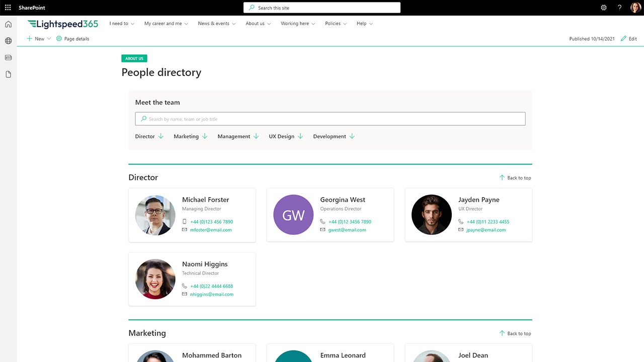
Task: Click the magnifier icon in directory search
Action: pyautogui.click(x=144, y=119)
